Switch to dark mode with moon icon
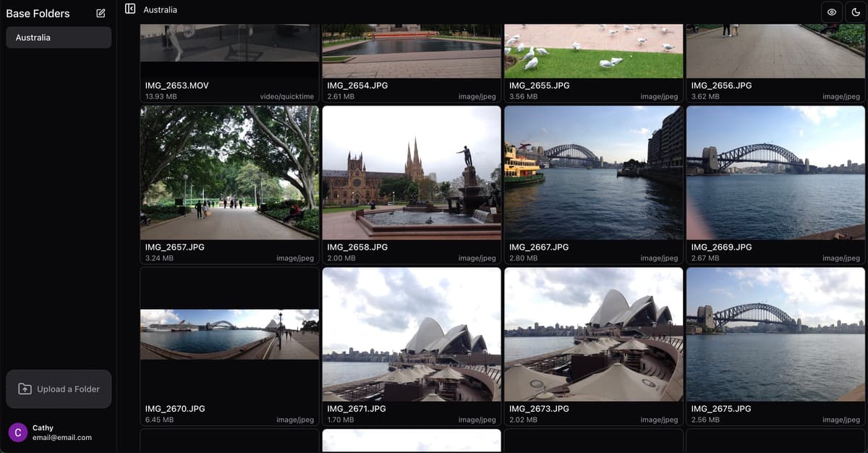The image size is (868, 453). click(856, 12)
